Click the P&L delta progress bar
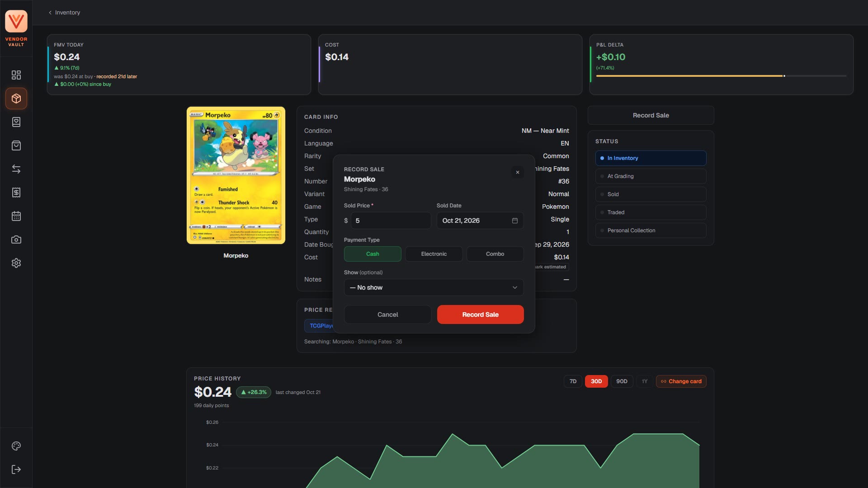 pyautogui.click(x=721, y=76)
